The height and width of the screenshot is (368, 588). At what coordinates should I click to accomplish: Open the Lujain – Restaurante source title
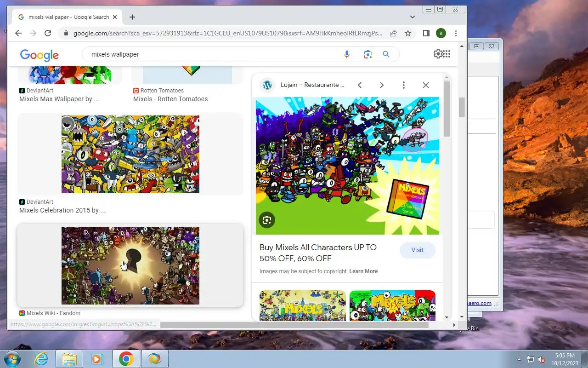pyautogui.click(x=312, y=85)
